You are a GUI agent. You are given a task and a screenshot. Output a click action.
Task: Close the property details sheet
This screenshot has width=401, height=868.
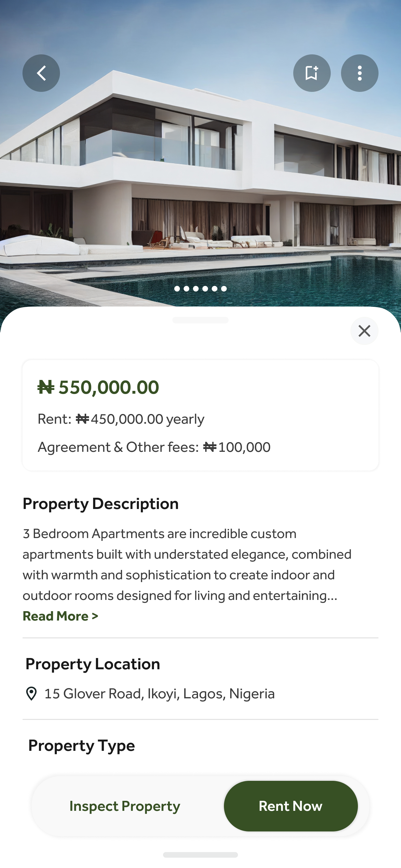(x=364, y=331)
